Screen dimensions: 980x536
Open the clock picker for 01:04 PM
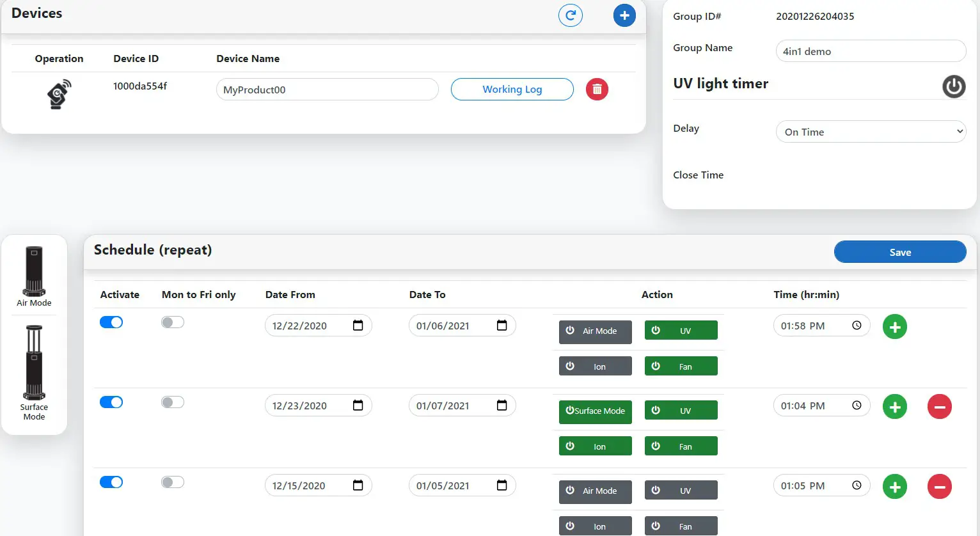coord(857,406)
